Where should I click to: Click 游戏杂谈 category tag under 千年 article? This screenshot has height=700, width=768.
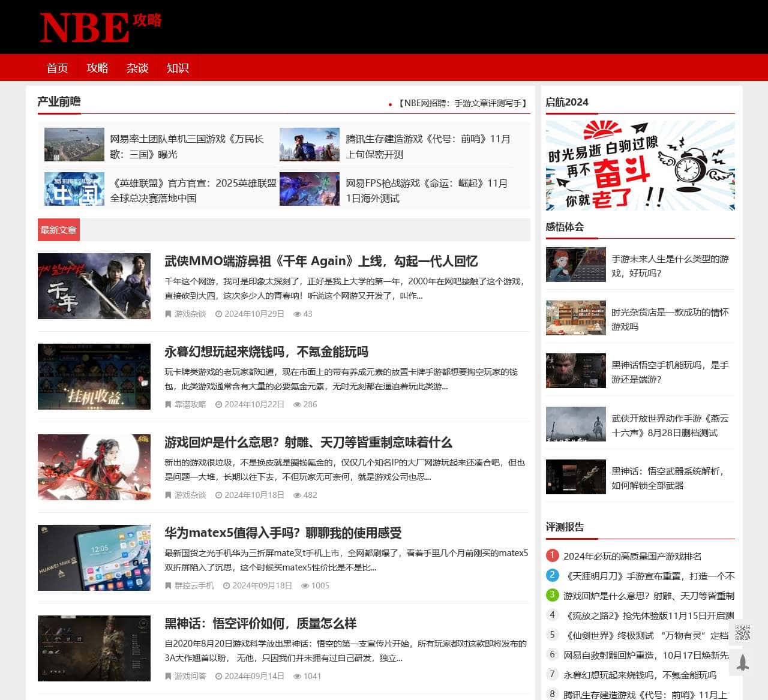pos(190,314)
